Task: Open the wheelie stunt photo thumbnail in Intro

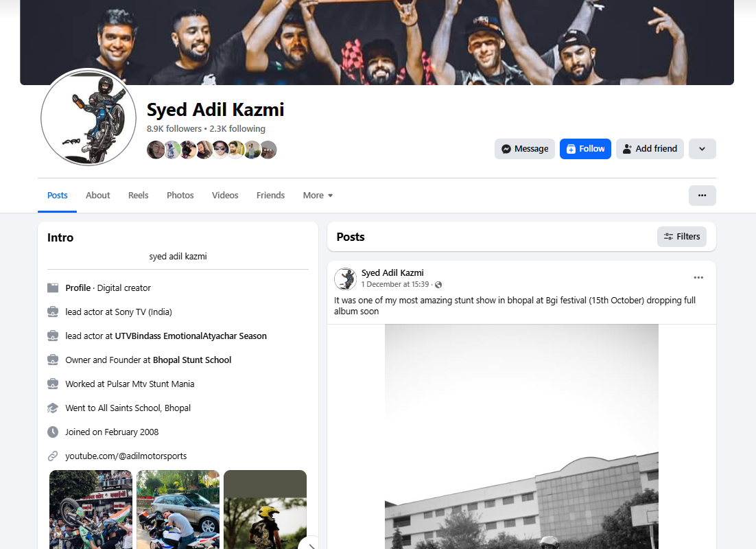Action: coord(91,509)
